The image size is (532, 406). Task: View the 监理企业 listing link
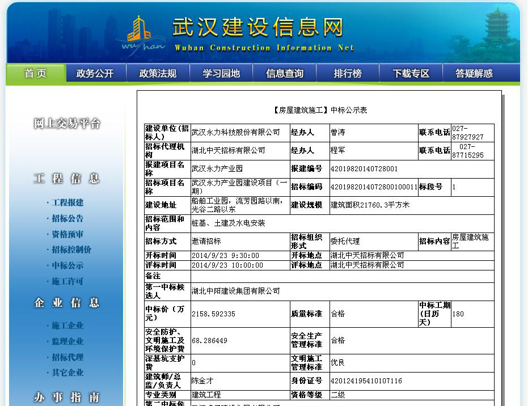pyautogui.click(x=67, y=341)
